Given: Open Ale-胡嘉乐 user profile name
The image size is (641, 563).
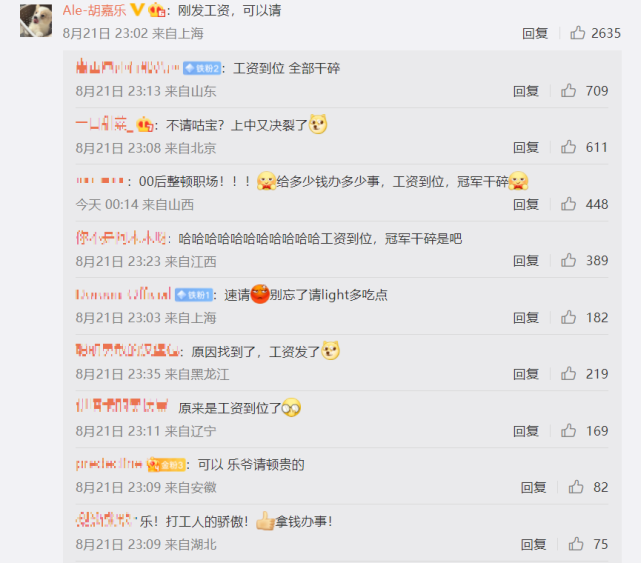Looking at the screenshot, I should click(94, 11).
